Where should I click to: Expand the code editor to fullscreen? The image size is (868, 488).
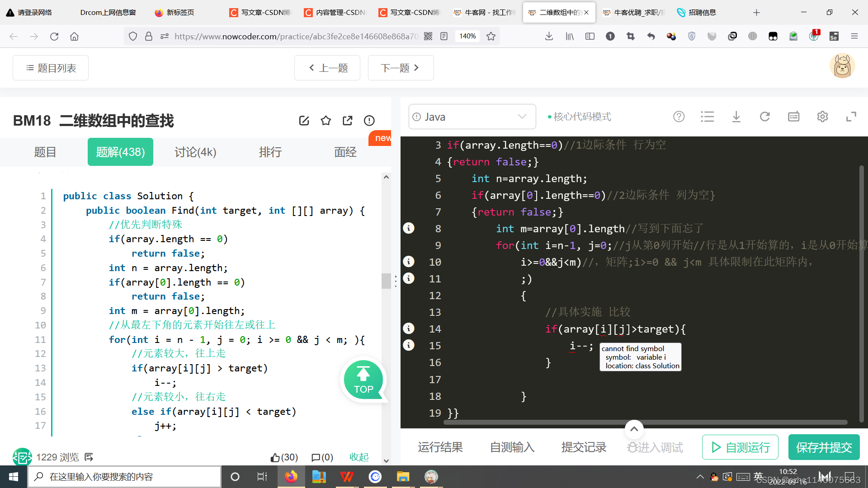pos(851,117)
